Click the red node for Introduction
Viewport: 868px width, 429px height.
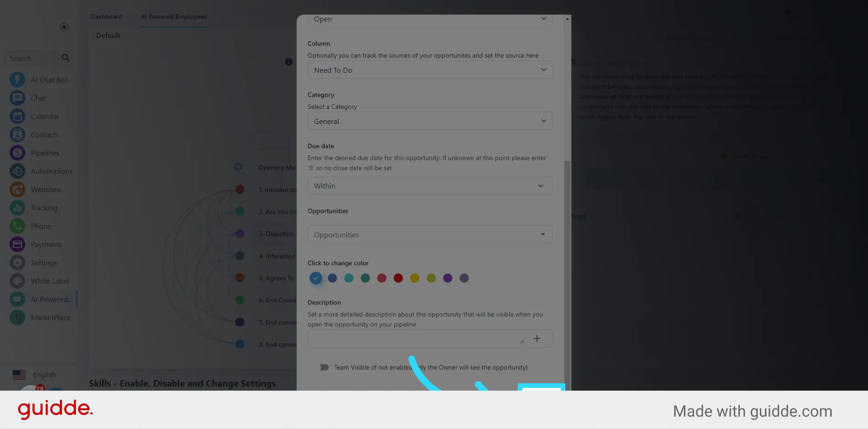pos(240,189)
